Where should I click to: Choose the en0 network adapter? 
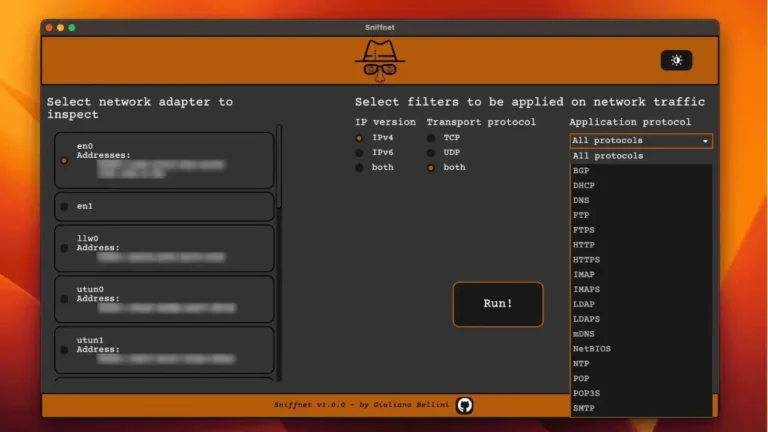coord(164,160)
